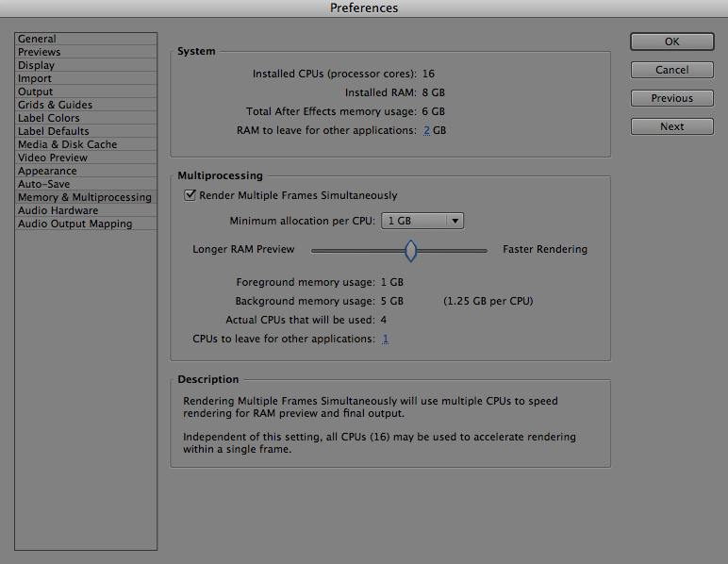The width and height of the screenshot is (728, 564).
Task: Open Media & Disk Cache preferences
Action: 86,144
